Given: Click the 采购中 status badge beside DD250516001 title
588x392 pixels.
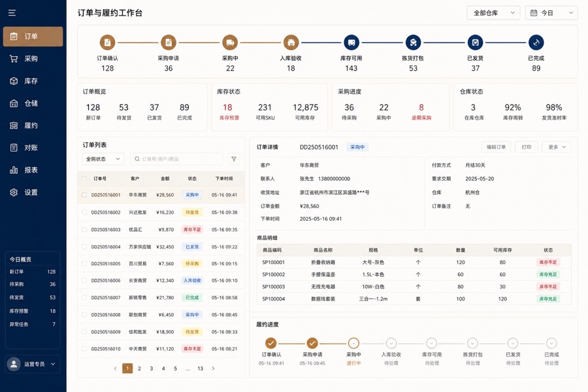Looking at the screenshot, I should 357,147.
